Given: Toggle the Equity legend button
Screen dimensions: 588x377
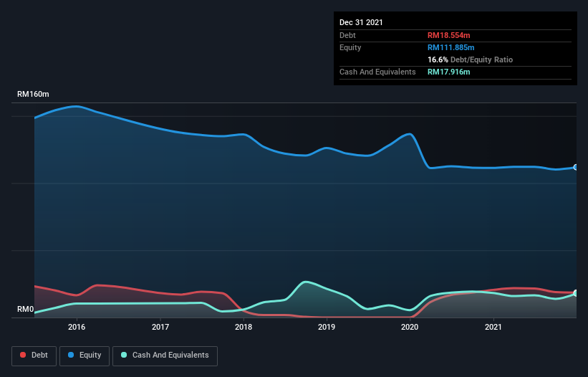Looking at the screenshot, I should pyautogui.click(x=85, y=355).
